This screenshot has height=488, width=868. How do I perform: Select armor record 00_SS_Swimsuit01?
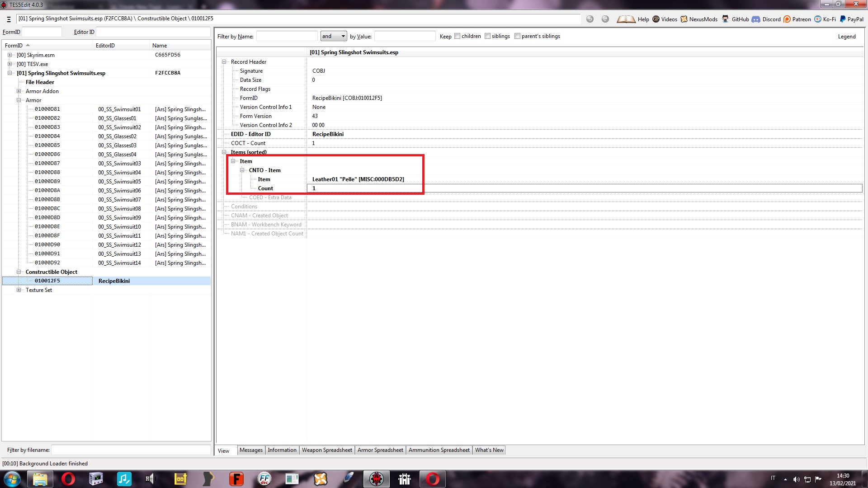click(x=106, y=109)
